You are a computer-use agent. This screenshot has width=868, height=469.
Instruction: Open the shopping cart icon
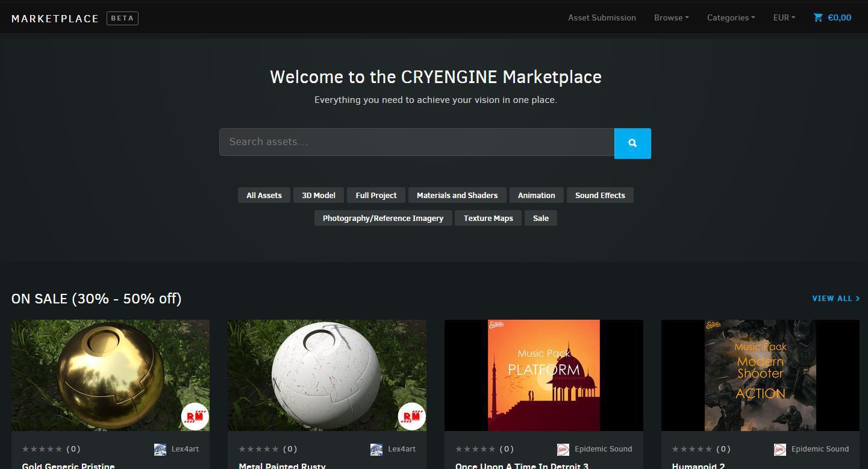coord(818,17)
